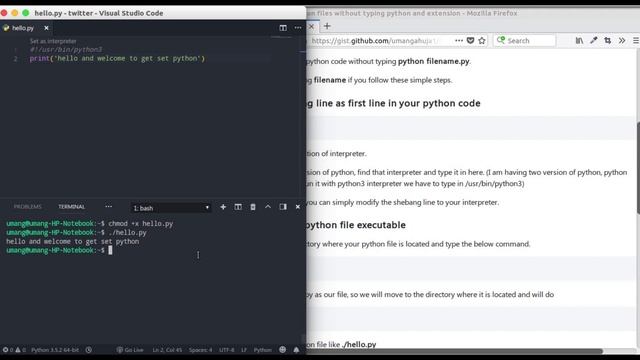Image resolution: width=640 pixels, height=360 pixels.
Task: Split the terminal pane
Action: pyautogui.click(x=238, y=207)
